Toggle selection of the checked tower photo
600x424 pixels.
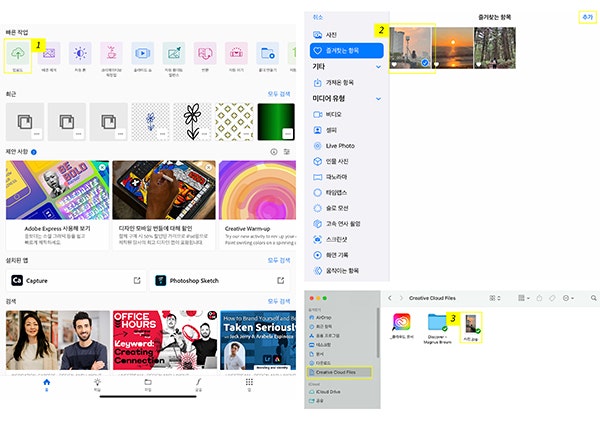(x=411, y=48)
